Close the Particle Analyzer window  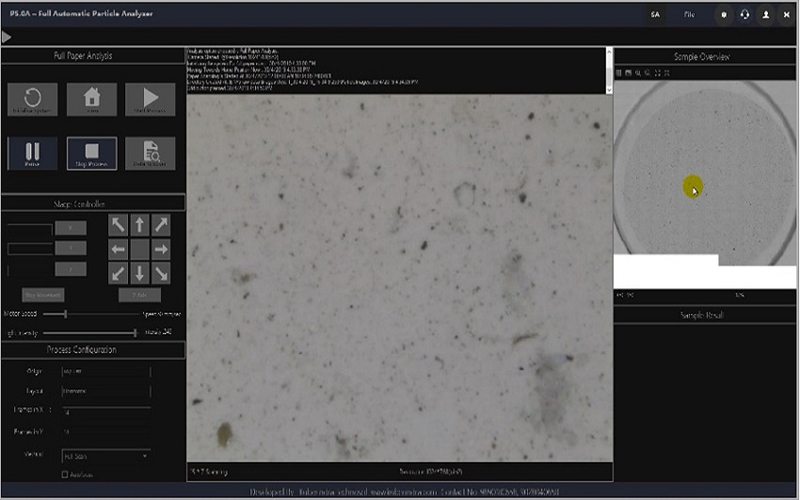coord(786,15)
